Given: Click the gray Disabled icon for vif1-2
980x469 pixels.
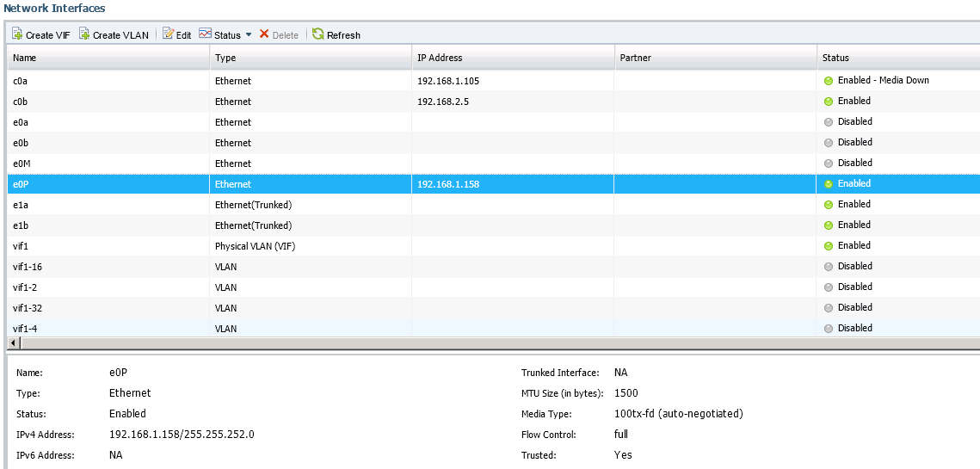Looking at the screenshot, I should [829, 287].
